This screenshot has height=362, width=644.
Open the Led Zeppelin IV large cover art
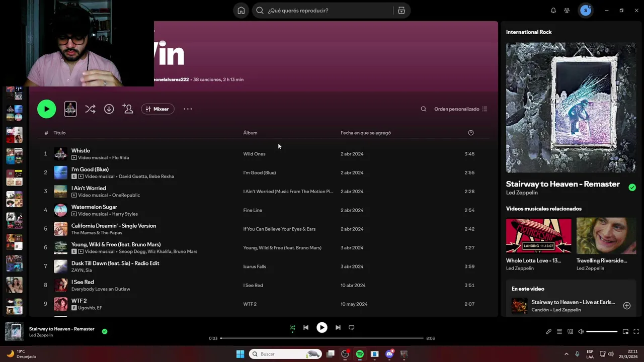pyautogui.click(x=571, y=108)
